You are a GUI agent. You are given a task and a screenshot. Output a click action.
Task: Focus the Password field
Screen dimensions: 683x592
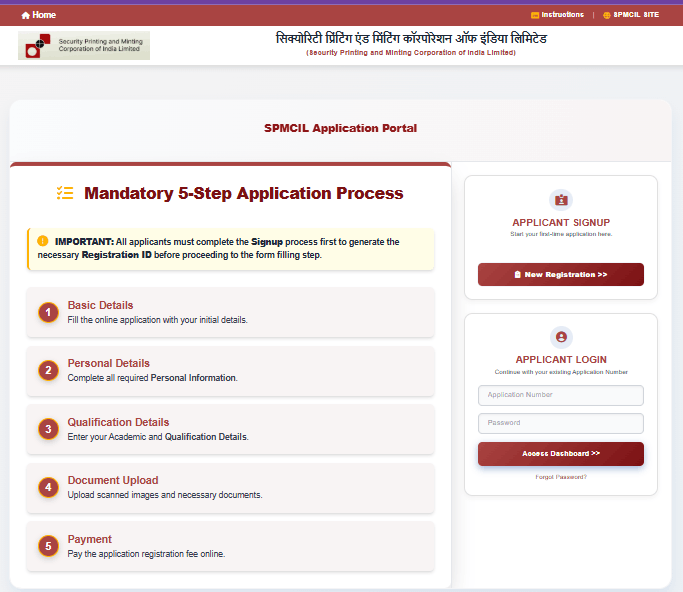[561, 423]
